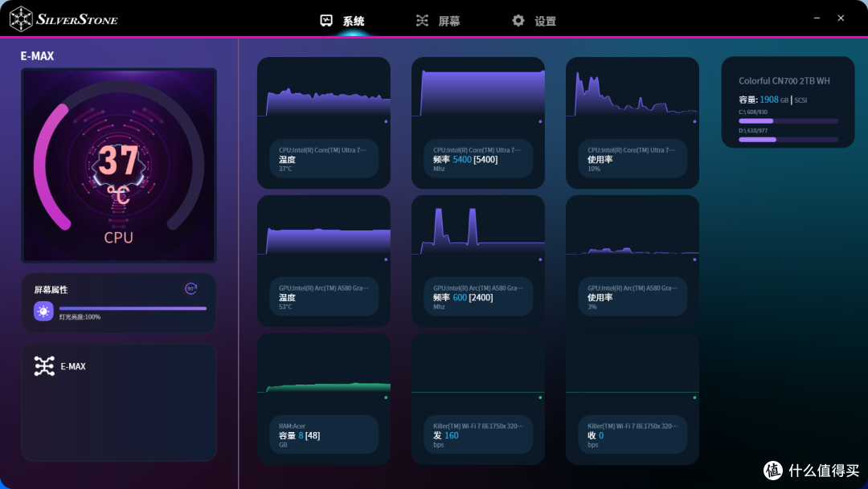Select the Colorful CN700 2TB WH disk card
868x489 pixels.
click(x=788, y=102)
